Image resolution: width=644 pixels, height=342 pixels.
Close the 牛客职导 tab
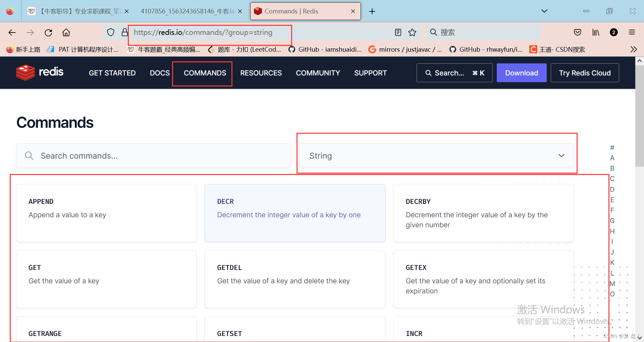(126, 11)
